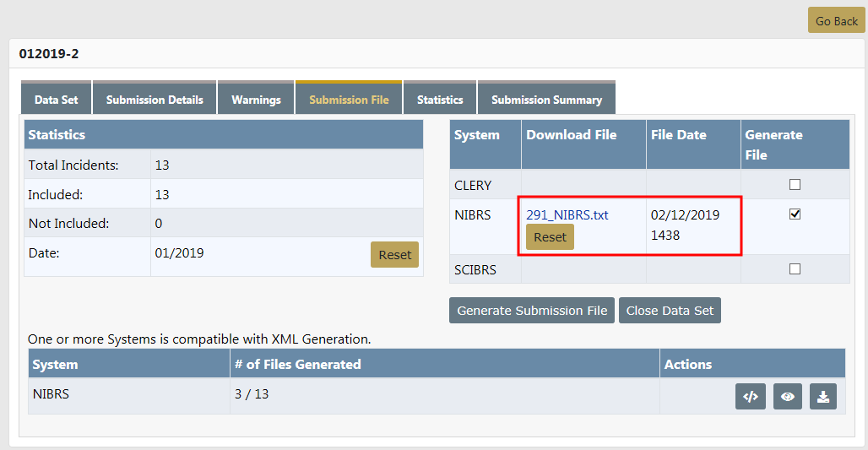This screenshot has height=450, width=868.
Task: Click Reset in the Statistics Date row
Action: [x=394, y=255]
